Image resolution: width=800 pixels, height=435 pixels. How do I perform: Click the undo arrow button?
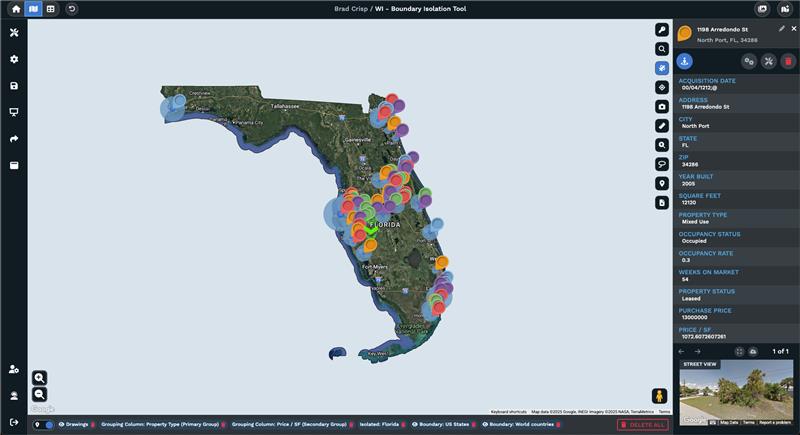coord(71,8)
